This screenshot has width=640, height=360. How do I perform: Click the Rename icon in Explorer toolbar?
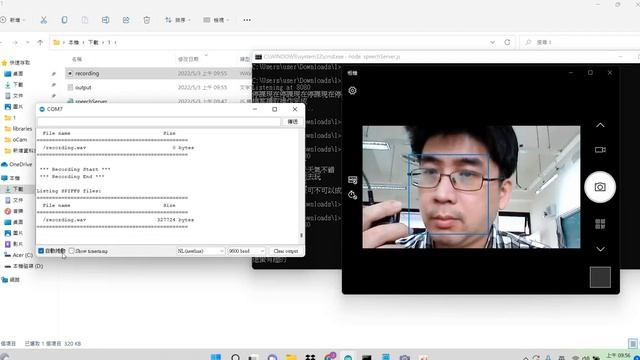105,20
